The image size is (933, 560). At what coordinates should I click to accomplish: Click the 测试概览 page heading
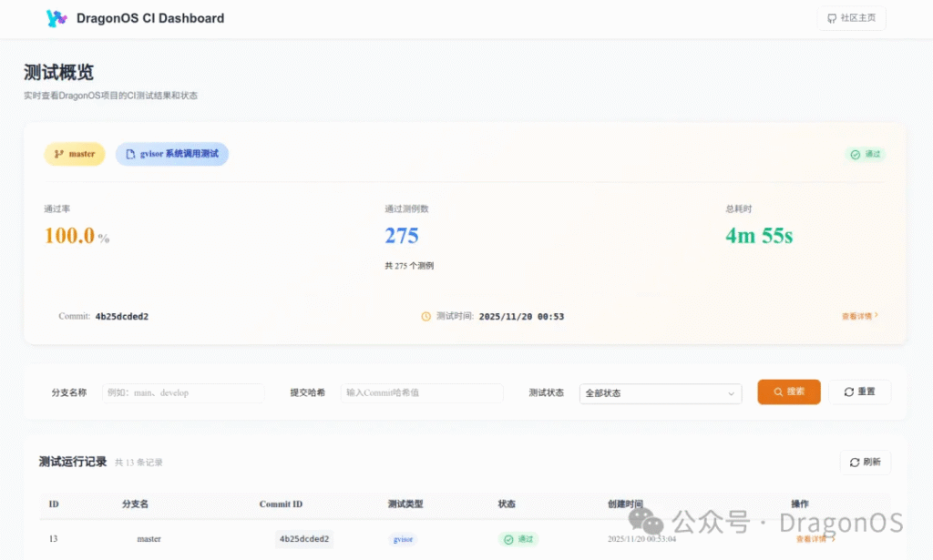[x=58, y=73]
